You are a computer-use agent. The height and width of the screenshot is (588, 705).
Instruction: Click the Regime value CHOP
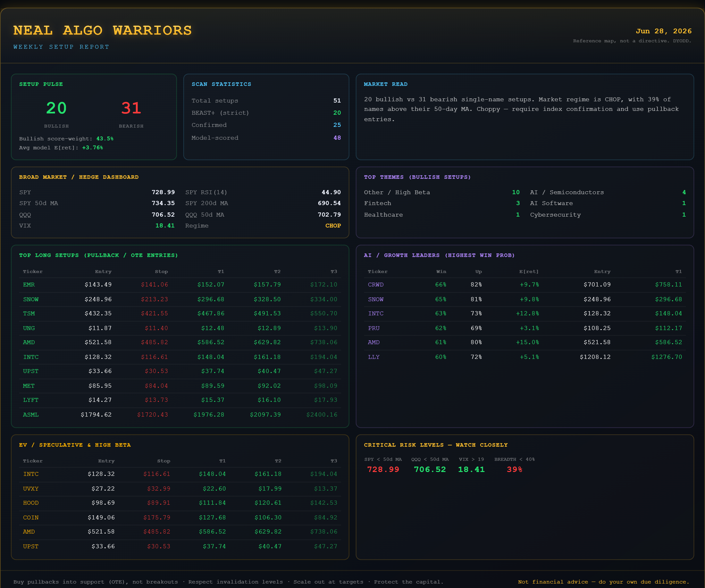pos(333,226)
